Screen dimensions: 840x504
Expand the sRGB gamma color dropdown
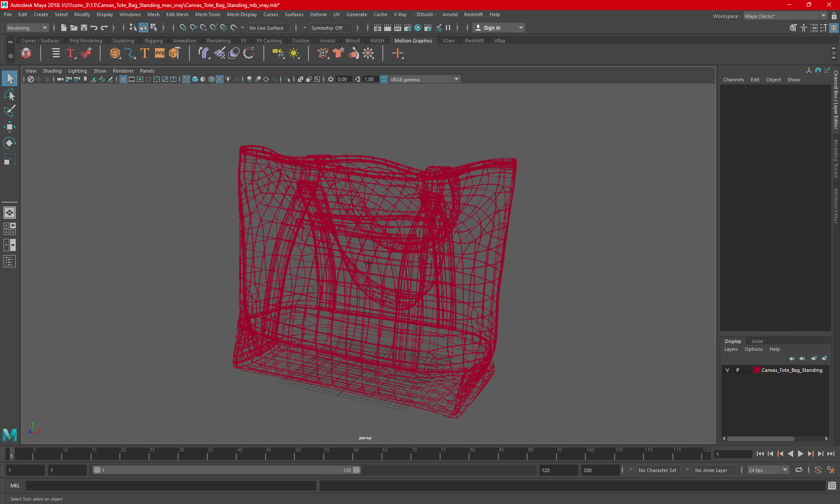(456, 79)
